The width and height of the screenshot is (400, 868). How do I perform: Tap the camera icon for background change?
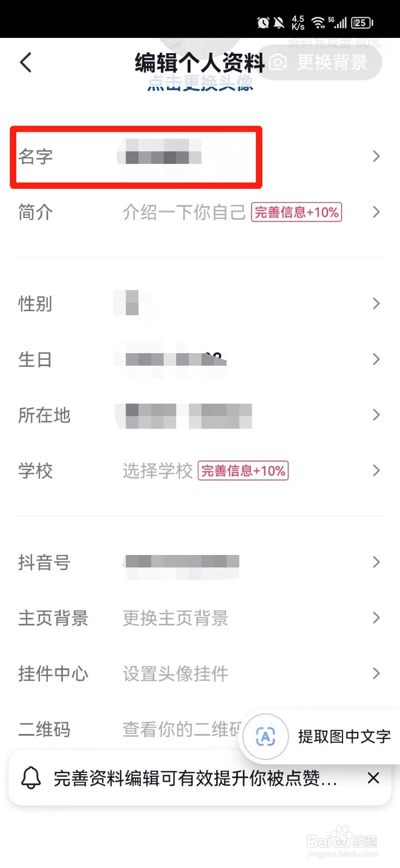pos(279,62)
